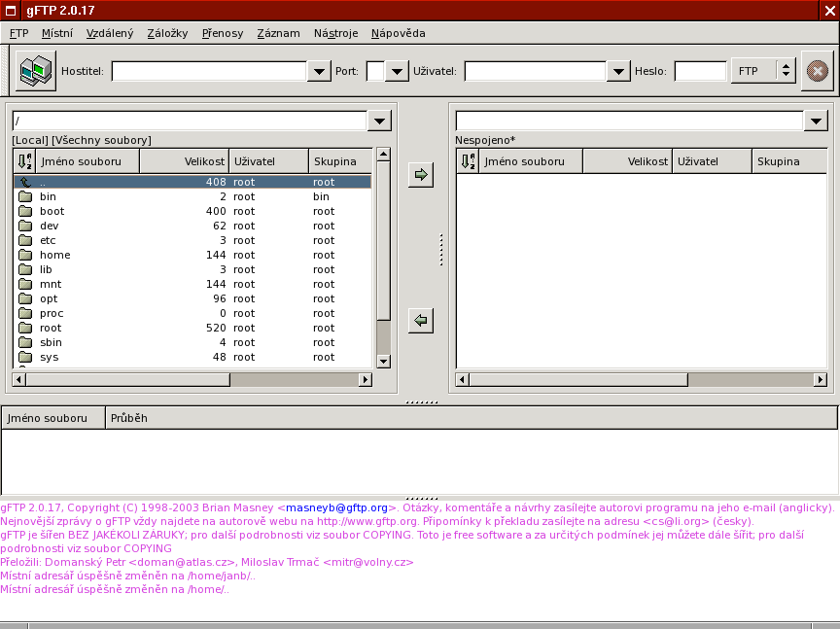Sort remote list by Jméno souboru header
This screenshot has width=840, height=629.
tap(531, 161)
